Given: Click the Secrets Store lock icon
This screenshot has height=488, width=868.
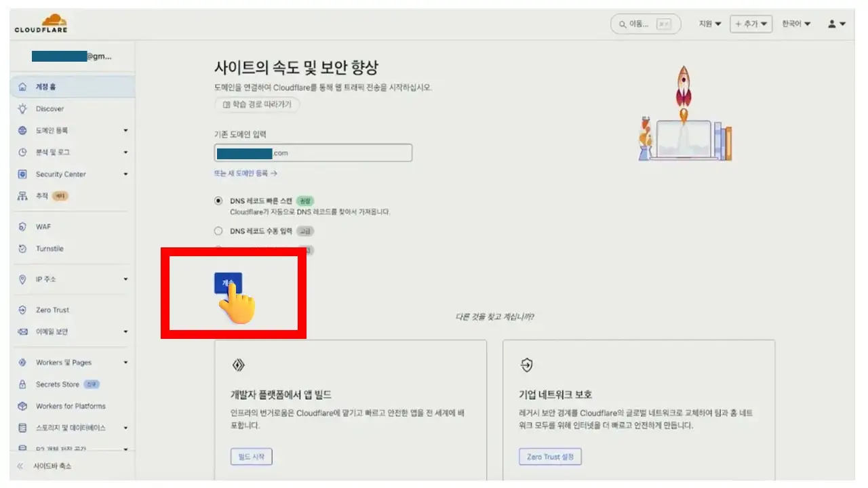Looking at the screenshot, I should 22,384.
